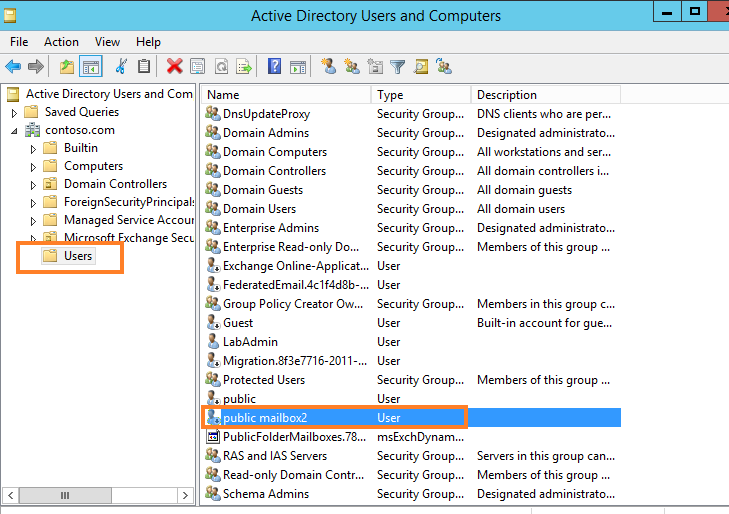The width and height of the screenshot is (729, 514).
Task: Select the Protected Users group
Action: [x=264, y=380]
